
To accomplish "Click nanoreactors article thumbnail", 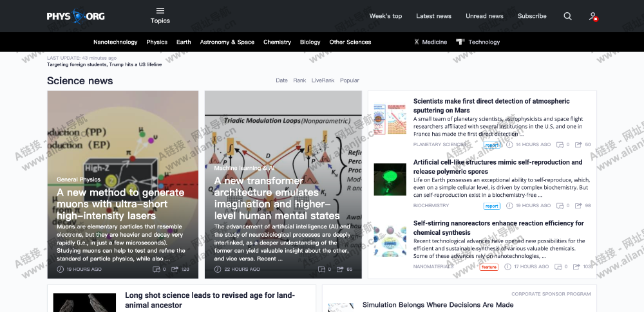I will tap(390, 241).
